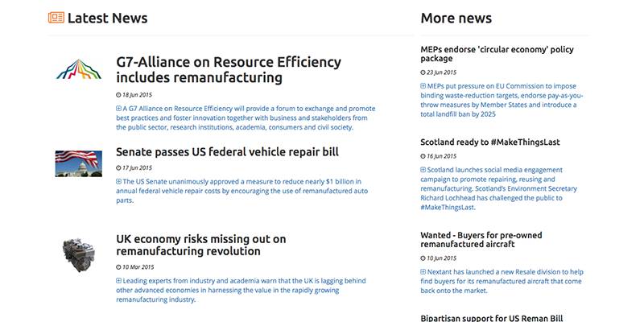Image resolution: width=644 pixels, height=322 pixels.
Task: Open Wanted - Buyers for pre-owned remanufactured aircraft
Action: point(481,240)
